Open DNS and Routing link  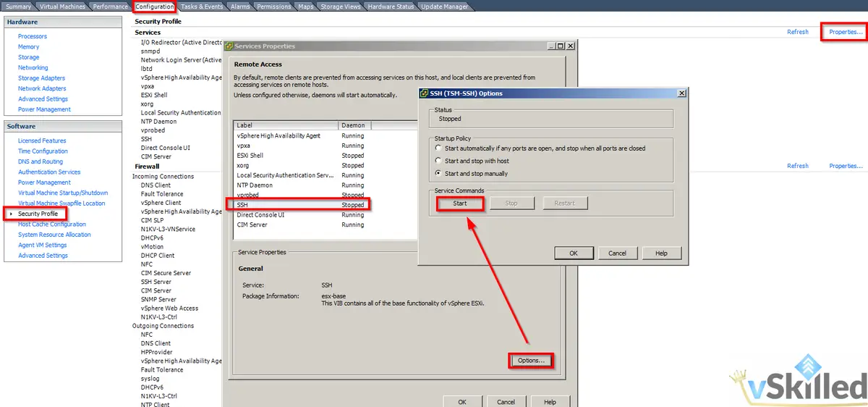[x=41, y=162]
